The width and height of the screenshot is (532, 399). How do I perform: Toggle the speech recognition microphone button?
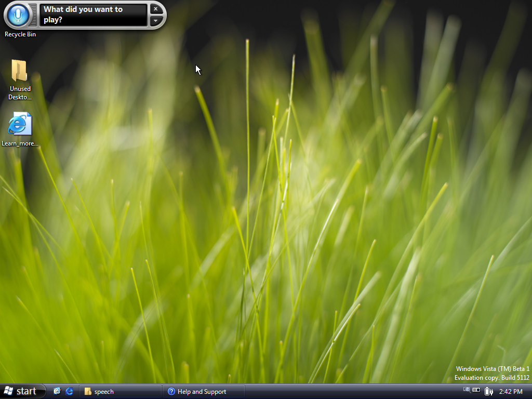(18, 15)
